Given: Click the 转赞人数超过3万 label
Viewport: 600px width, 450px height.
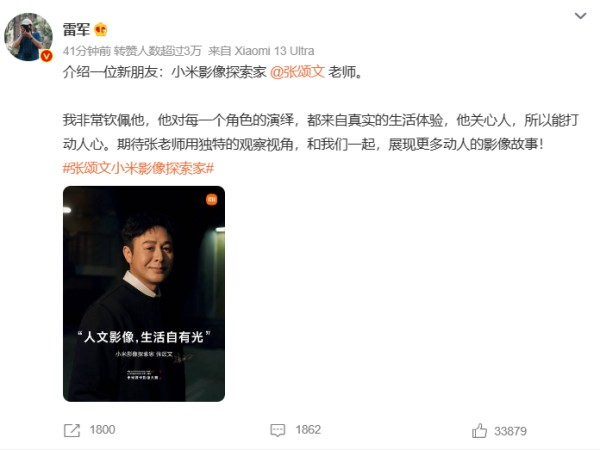Looking at the screenshot, I should 158,51.
